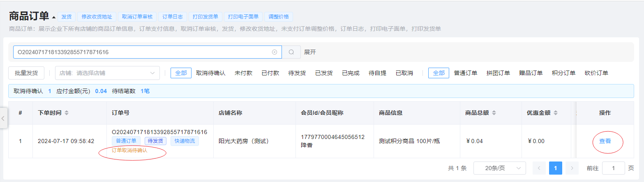This screenshot has height=182, width=644.
Task: Click order time 2024-07-17 09:58:42
Action: 66,141
